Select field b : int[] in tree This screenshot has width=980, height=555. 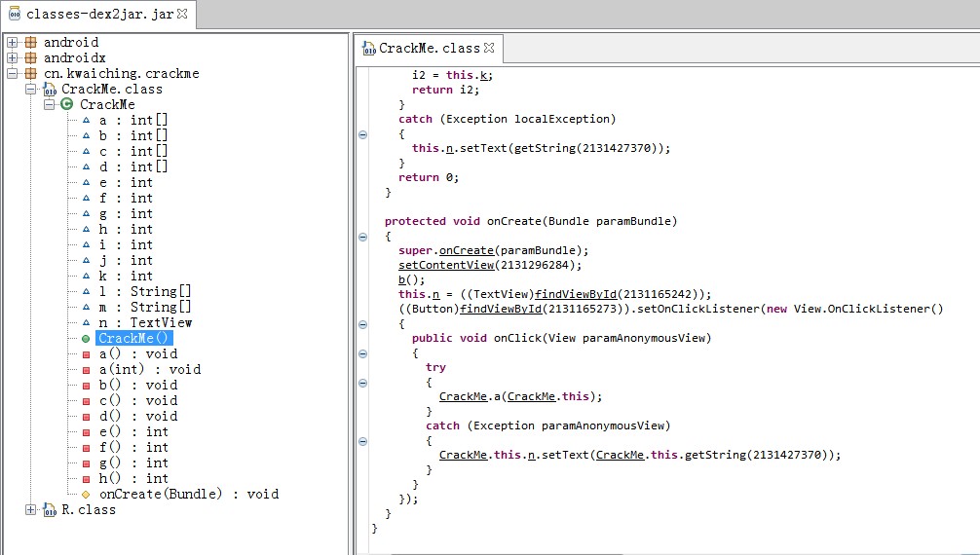point(133,135)
